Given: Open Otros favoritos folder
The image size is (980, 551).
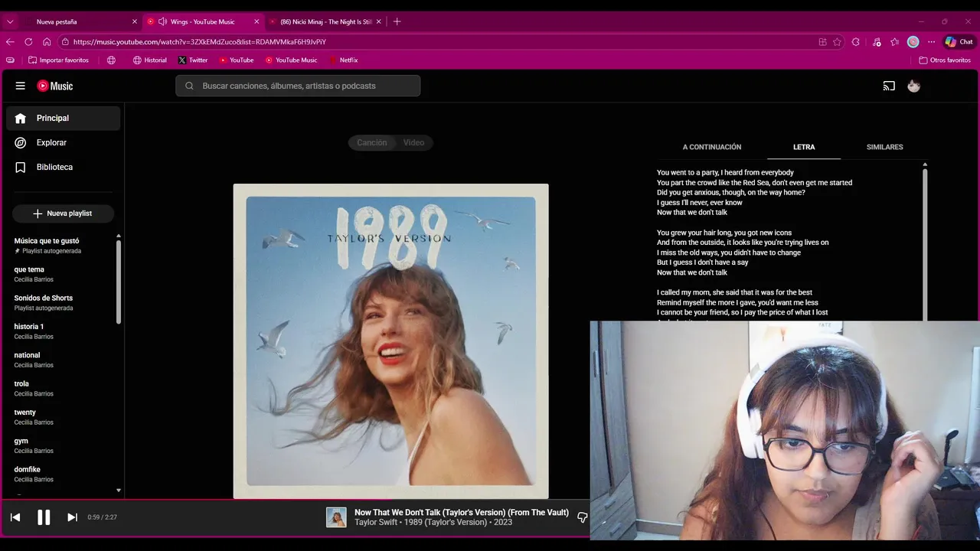Looking at the screenshot, I should [945, 60].
